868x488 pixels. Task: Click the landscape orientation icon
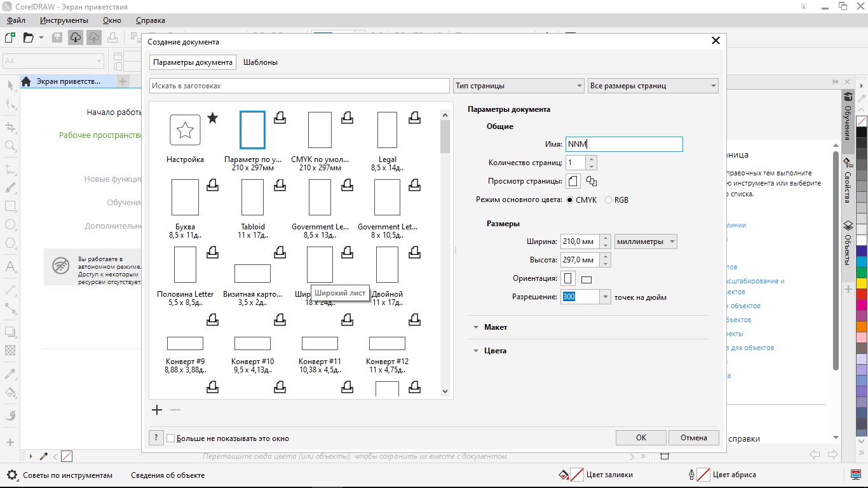click(x=587, y=280)
